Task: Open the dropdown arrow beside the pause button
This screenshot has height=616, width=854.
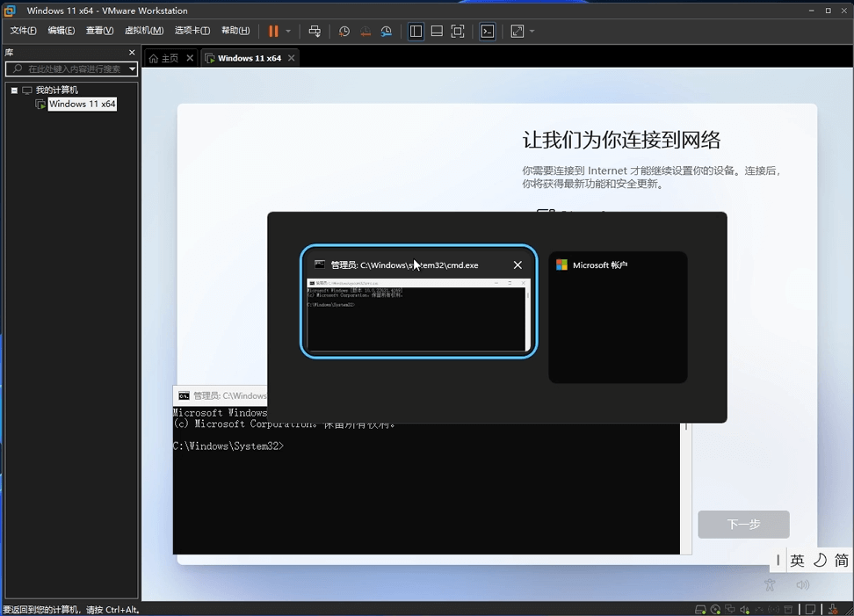Action: [288, 32]
